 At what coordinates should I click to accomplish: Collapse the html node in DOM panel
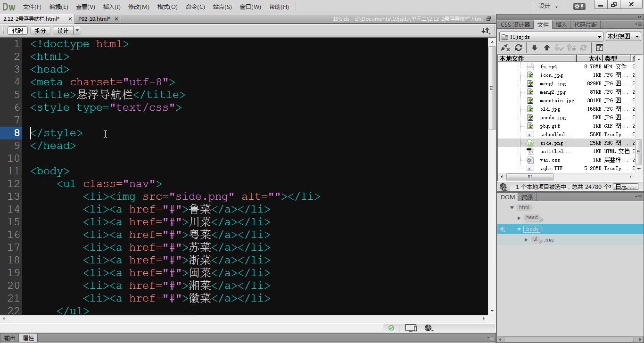point(512,207)
